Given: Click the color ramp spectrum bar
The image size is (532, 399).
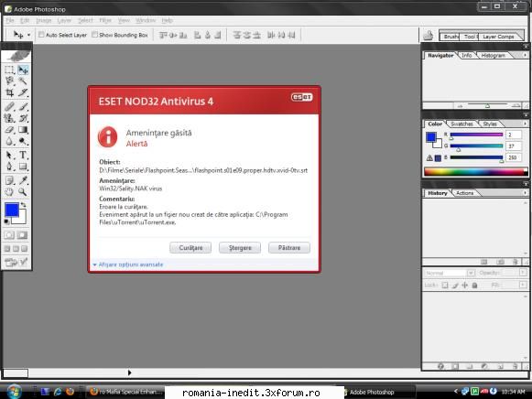Looking at the screenshot, I should [x=475, y=172].
